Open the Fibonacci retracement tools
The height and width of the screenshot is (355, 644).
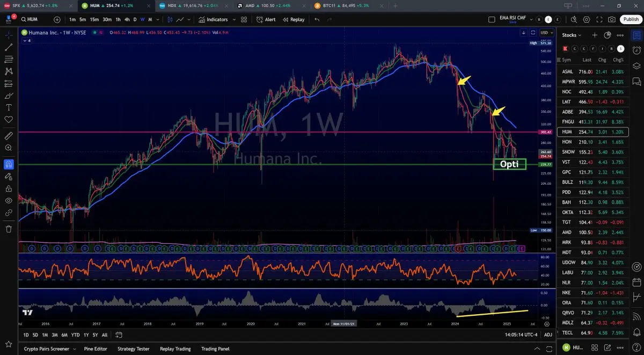point(9,59)
